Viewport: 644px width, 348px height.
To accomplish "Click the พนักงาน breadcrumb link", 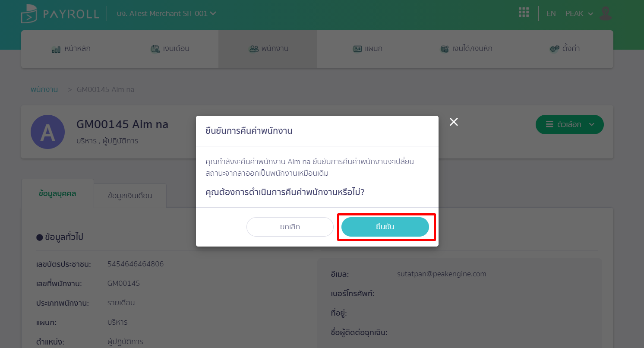I will coord(44,89).
